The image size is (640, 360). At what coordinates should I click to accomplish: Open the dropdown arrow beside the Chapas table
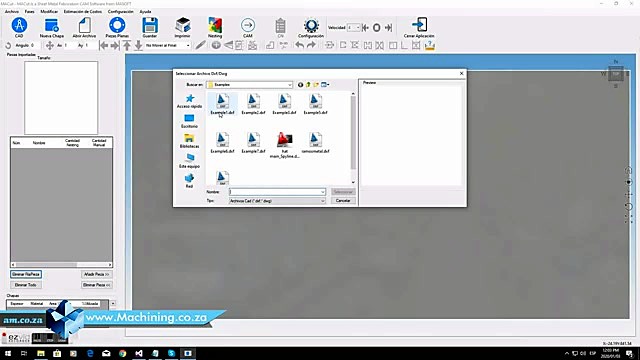113,304
